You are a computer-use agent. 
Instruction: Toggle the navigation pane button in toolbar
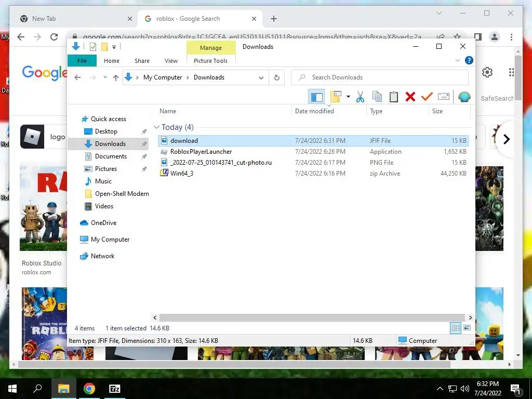(x=316, y=97)
